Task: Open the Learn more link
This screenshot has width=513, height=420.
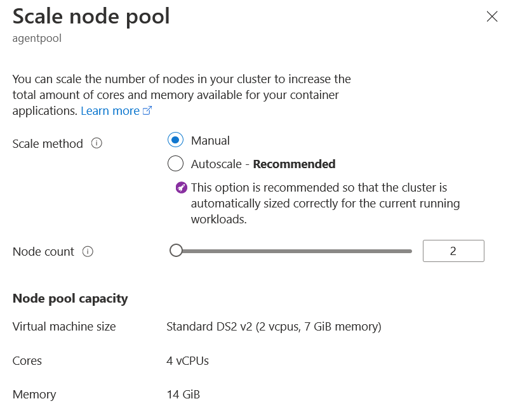Action: pyautogui.click(x=110, y=111)
